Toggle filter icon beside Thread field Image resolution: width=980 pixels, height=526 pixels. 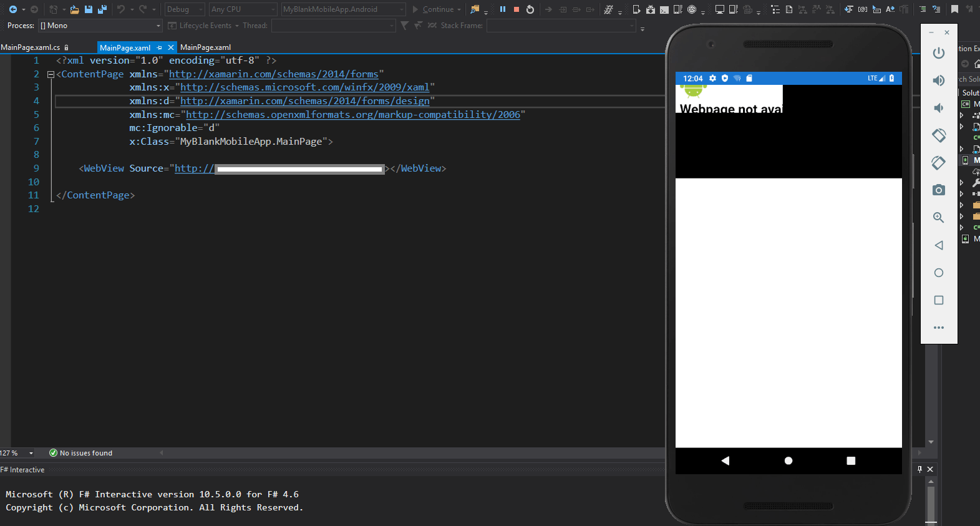404,26
